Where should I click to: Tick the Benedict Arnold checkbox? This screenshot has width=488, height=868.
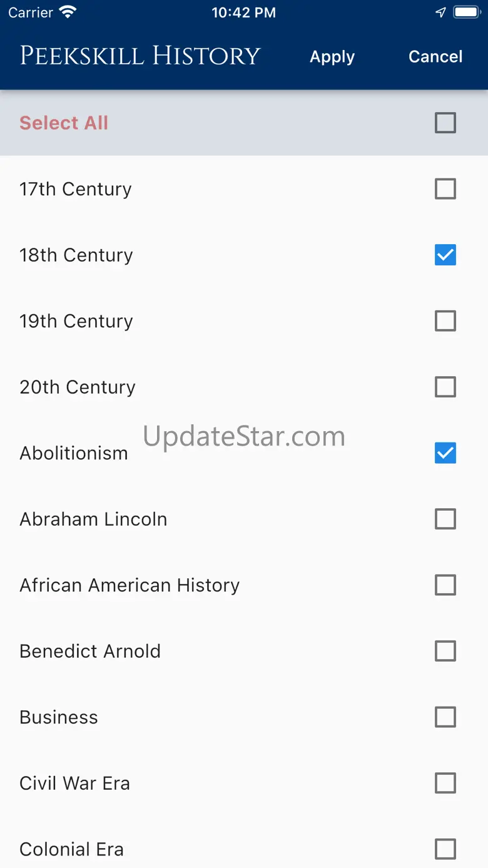coord(445,651)
